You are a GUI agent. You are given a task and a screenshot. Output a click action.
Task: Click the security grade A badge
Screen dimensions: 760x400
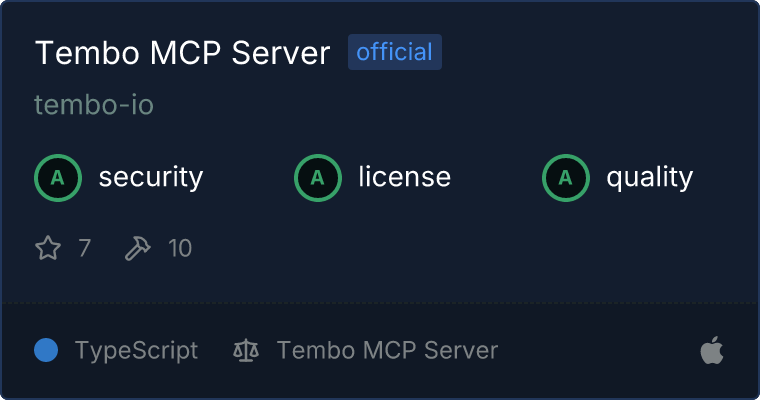(58, 178)
